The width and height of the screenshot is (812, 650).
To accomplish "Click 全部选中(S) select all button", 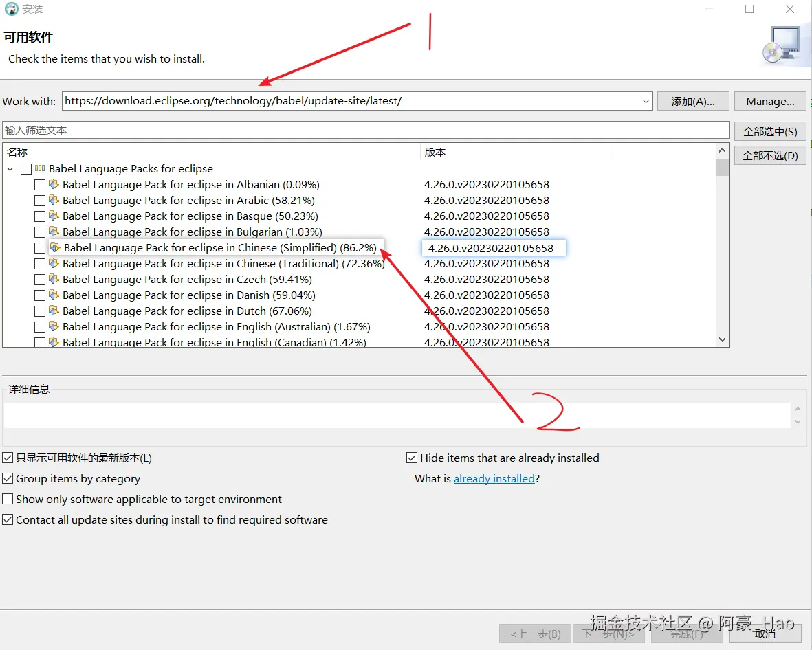I will pyautogui.click(x=770, y=131).
